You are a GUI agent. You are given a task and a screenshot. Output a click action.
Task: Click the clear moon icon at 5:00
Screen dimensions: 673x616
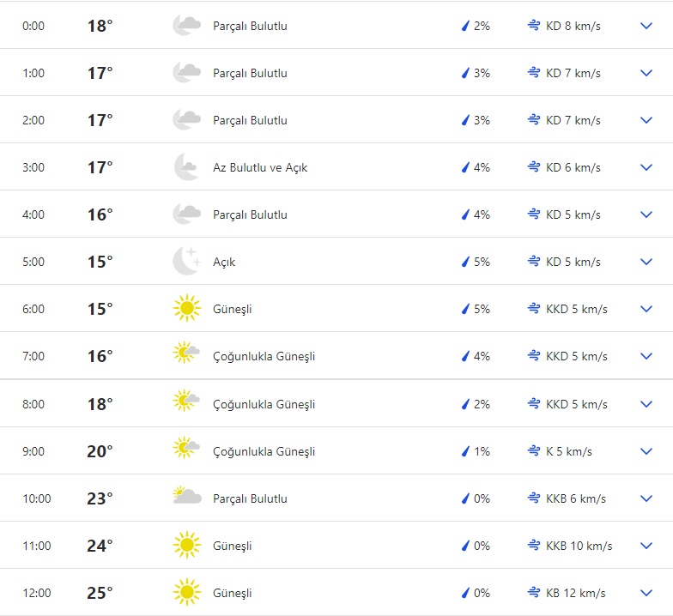tap(186, 262)
